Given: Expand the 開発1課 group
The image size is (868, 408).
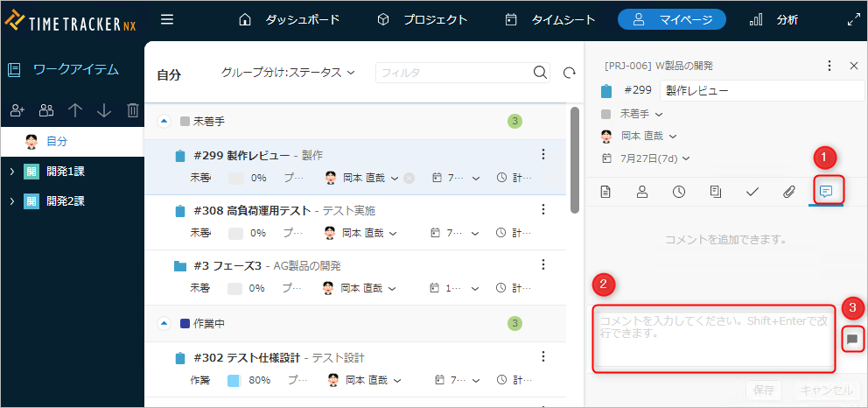Looking at the screenshot, I should pyautogui.click(x=11, y=172).
